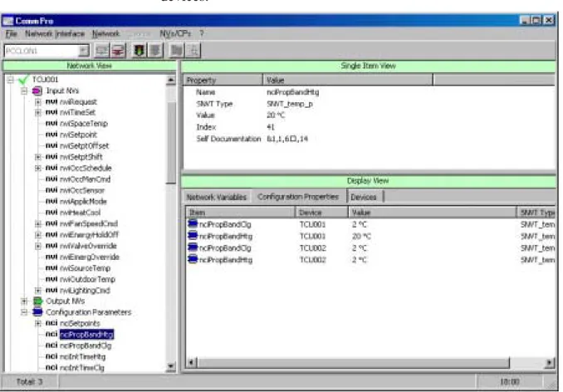Click the blue Configuration Parameters folder icon
This screenshot has width=563, height=392.
[37, 312]
